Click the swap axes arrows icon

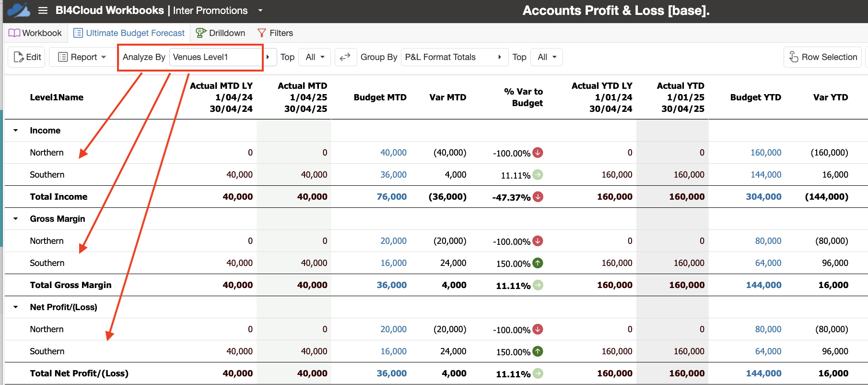point(345,57)
